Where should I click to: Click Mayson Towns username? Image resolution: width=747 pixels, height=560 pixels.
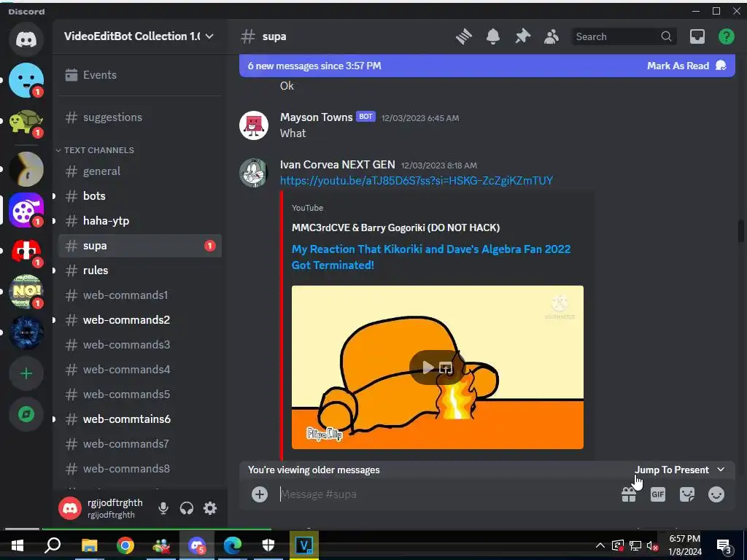click(317, 117)
